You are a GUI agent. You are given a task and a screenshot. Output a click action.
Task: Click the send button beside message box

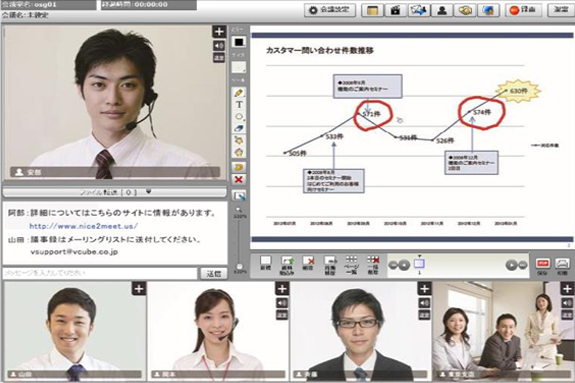[213, 273]
